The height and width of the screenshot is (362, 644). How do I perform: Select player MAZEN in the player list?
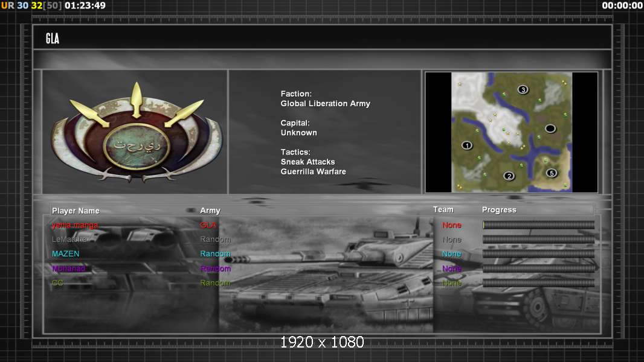(65, 254)
